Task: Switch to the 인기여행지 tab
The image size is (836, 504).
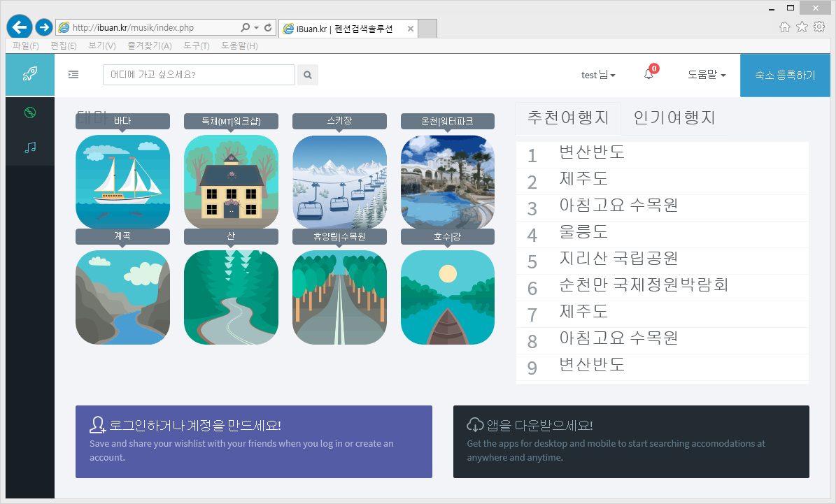Action: [674, 117]
